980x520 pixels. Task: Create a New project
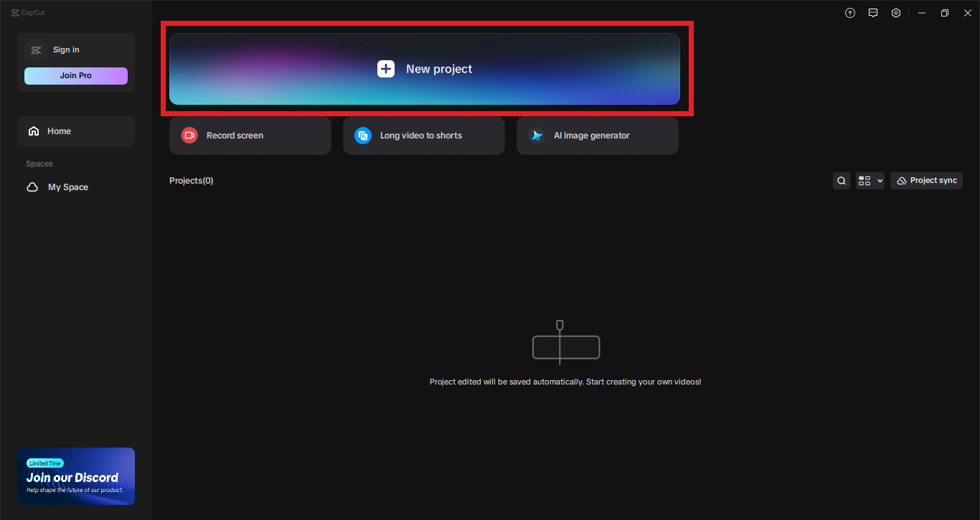point(424,69)
